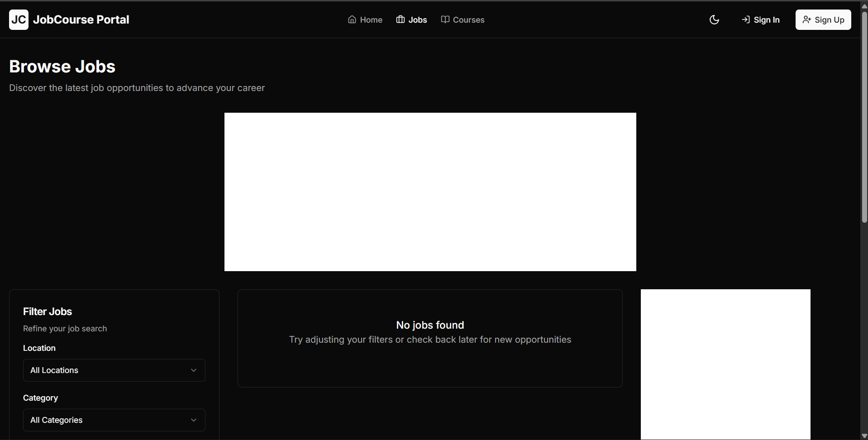Viewport: 868px width, 440px height.
Task: Expand the All Categories dropdown
Action: coord(113,420)
